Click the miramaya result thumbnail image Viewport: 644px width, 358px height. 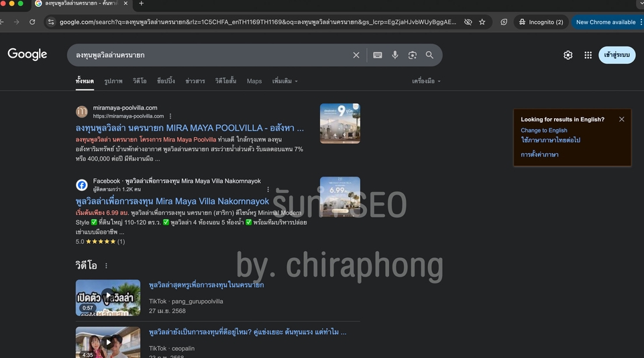(x=340, y=124)
